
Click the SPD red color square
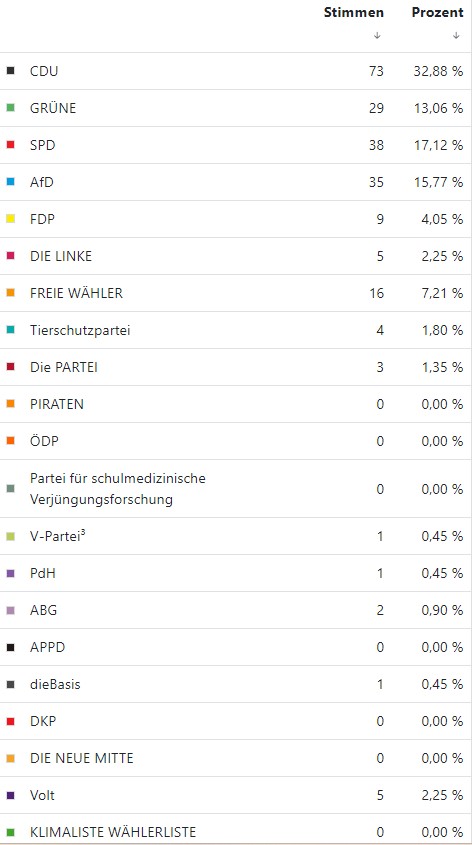(10, 145)
